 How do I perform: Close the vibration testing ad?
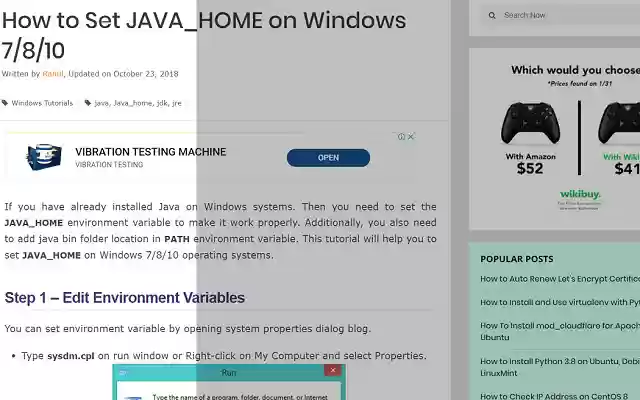[411, 137]
